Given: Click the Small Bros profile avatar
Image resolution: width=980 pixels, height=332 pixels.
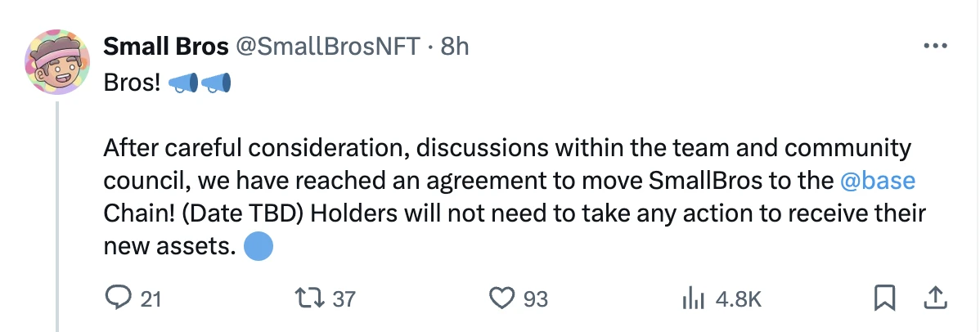Looking at the screenshot, I should coord(56,63).
